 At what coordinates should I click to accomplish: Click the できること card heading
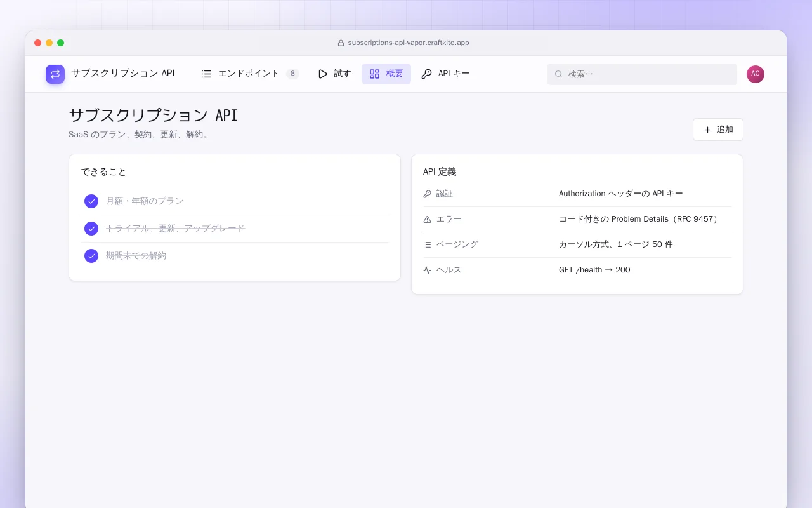104,172
